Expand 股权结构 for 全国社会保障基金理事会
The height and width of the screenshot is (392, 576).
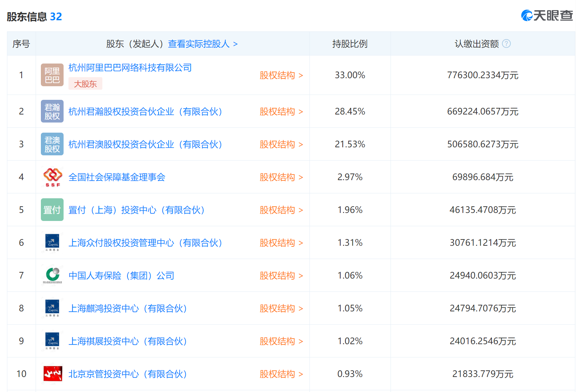(x=281, y=177)
